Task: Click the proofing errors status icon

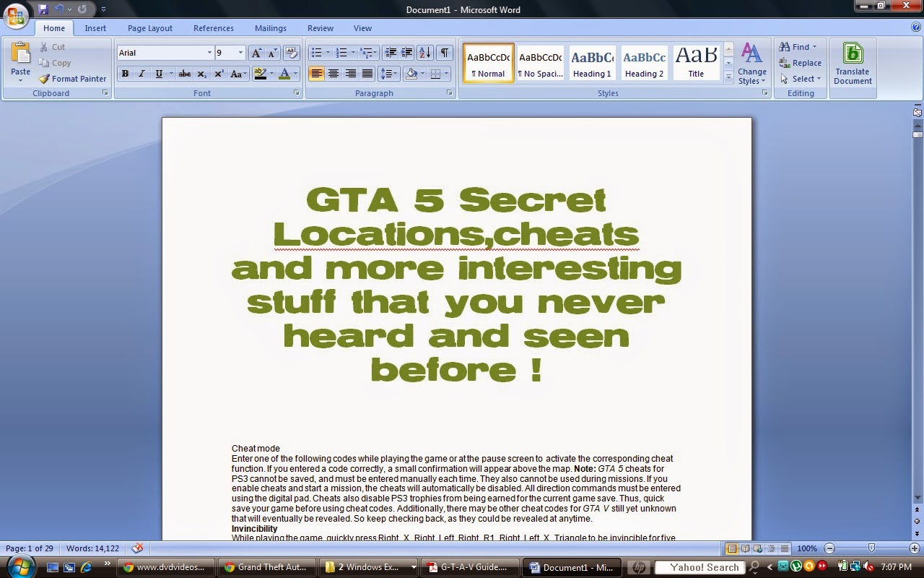Action: click(137, 548)
